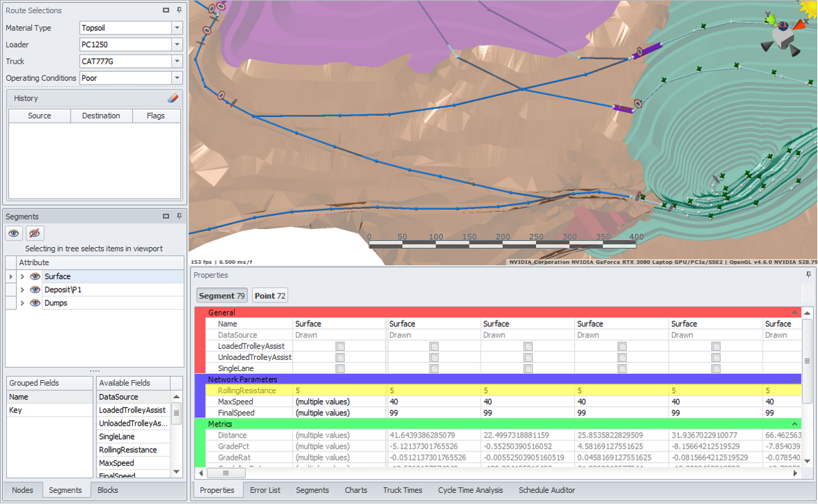The width and height of the screenshot is (818, 504).
Task: Float the Segments panel window
Action: tap(166, 217)
